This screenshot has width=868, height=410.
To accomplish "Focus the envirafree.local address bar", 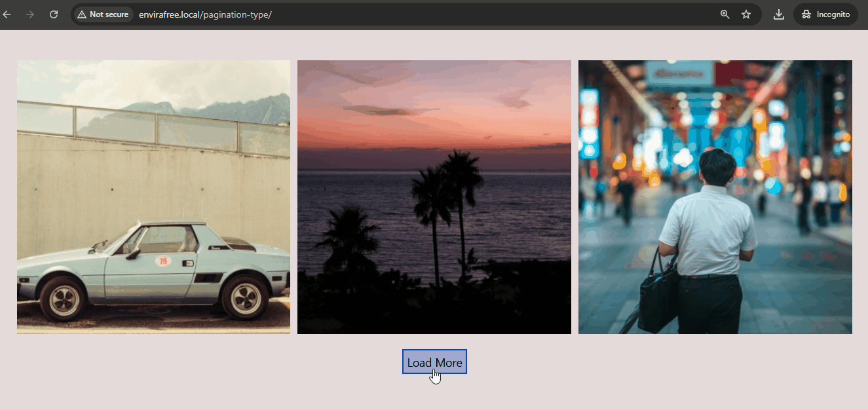I will pyautogui.click(x=393, y=14).
